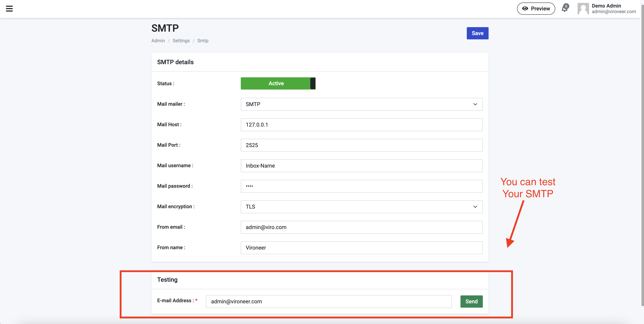Click the notification bell icon
Image resolution: width=644 pixels, height=324 pixels.
(564, 9)
